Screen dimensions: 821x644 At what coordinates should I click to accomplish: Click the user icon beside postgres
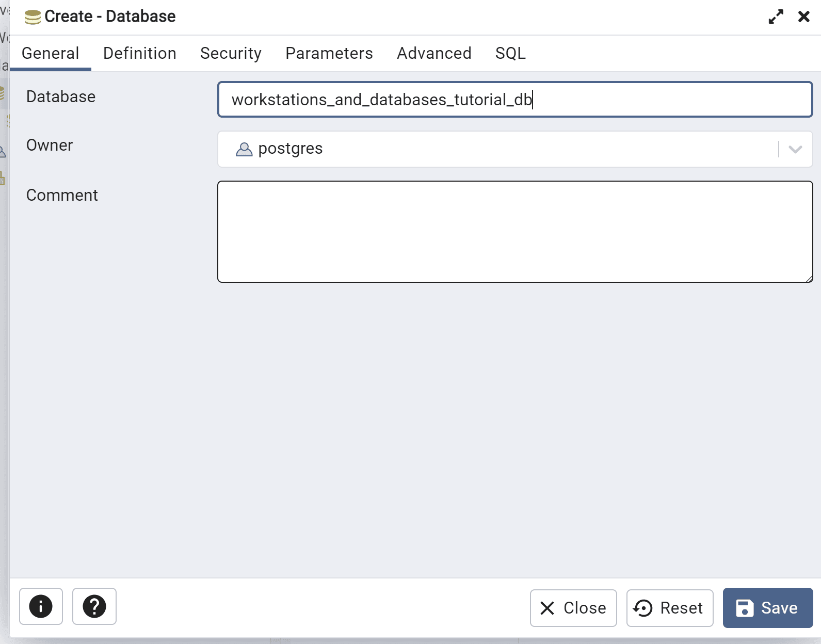click(x=244, y=149)
